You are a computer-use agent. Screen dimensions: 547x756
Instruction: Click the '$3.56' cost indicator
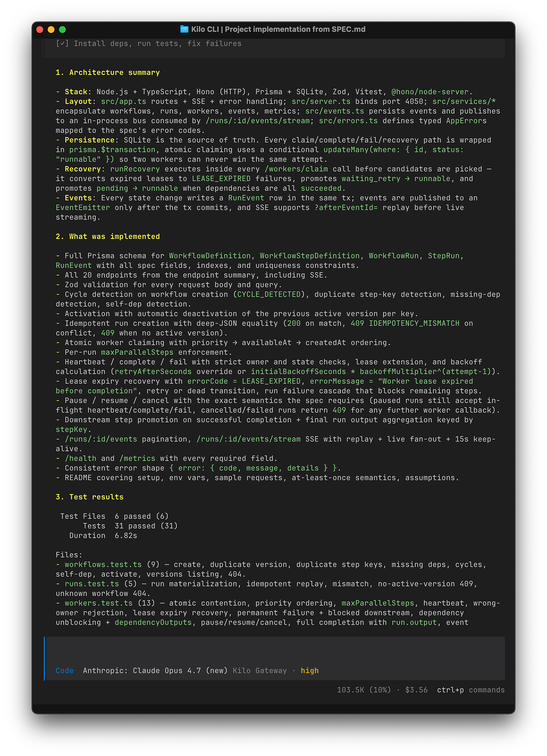click(416, 690)
